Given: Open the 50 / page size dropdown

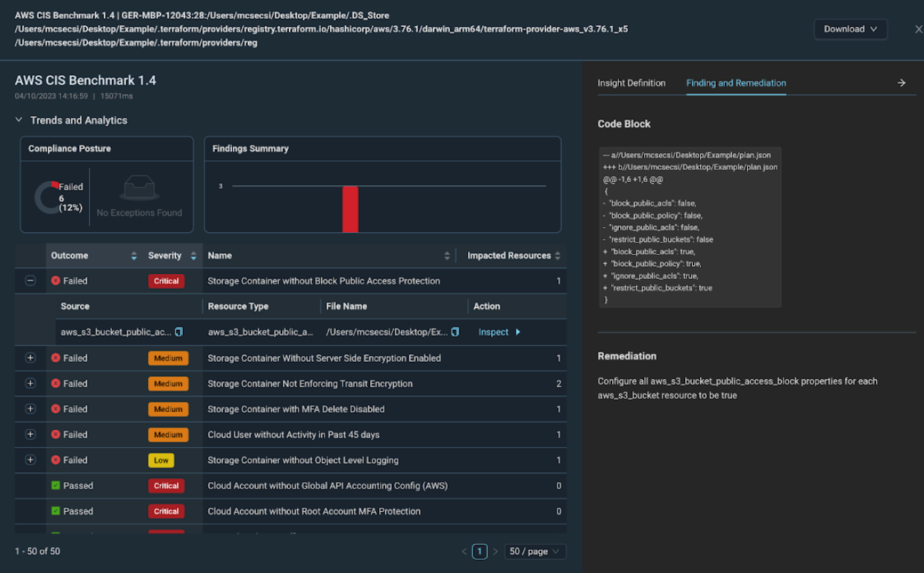Looking at the screenshot, I should (535, 551).
